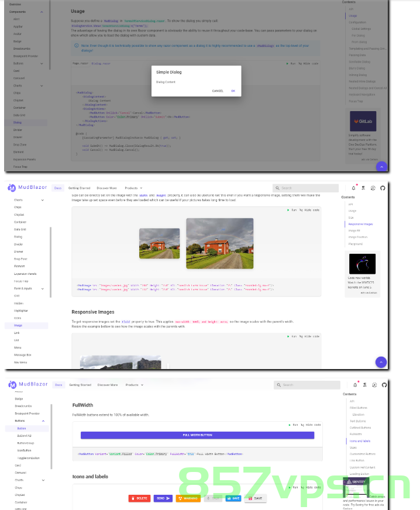Click the MudBlazor logo on the Button page
Image resolution: width=420 pixels, height=510 pixels.
tap(28, 384)
